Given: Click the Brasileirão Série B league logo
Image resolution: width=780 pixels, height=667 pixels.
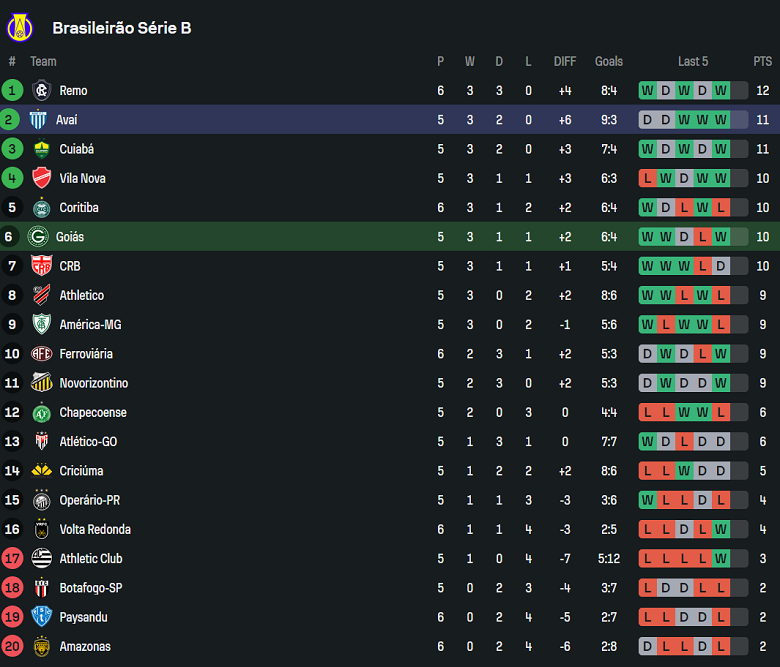Looking at the screenshot, I should coord(20,27).
